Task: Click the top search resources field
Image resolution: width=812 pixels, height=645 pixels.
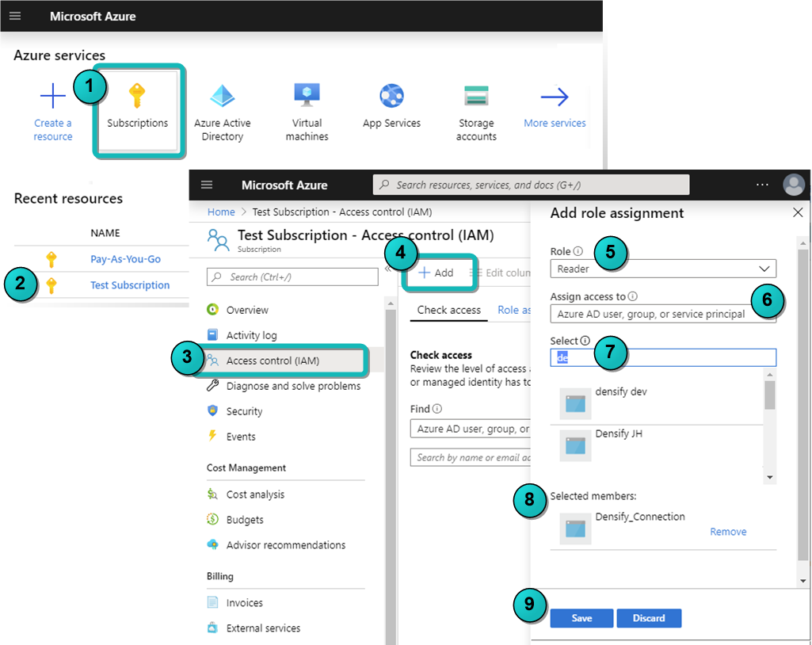Action: (x=531, y=185)
